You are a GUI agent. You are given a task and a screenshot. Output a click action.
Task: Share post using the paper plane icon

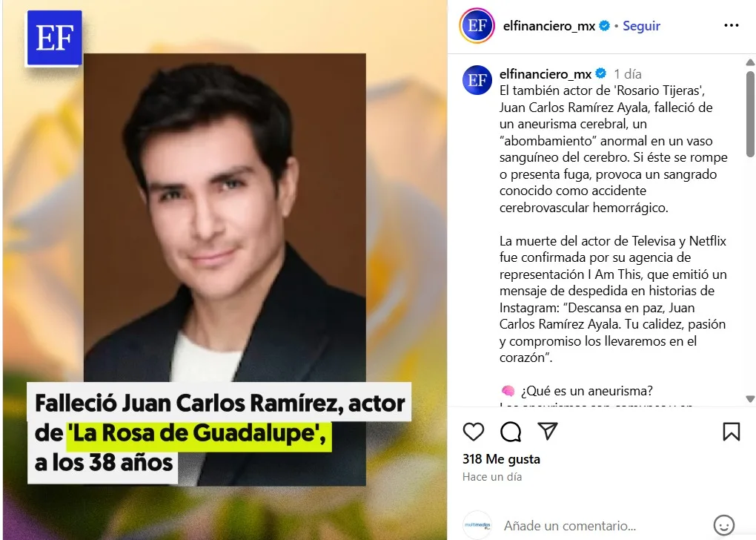(x=548, y=431)
